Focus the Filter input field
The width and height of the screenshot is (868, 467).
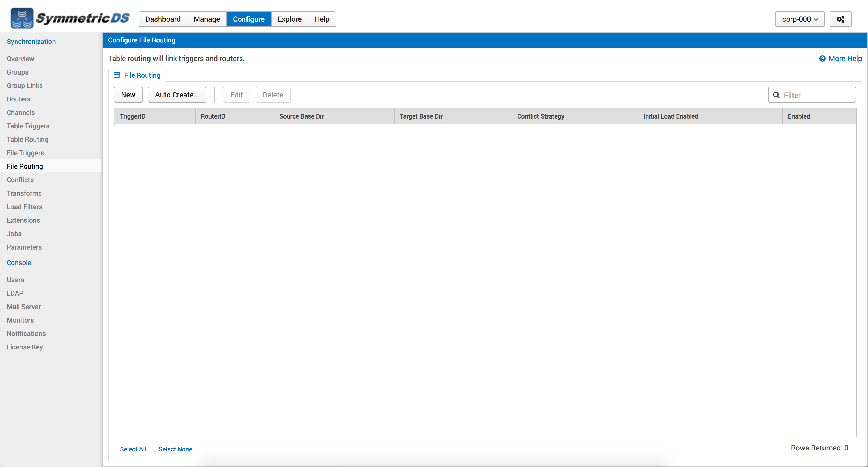[x=812, y=95]
